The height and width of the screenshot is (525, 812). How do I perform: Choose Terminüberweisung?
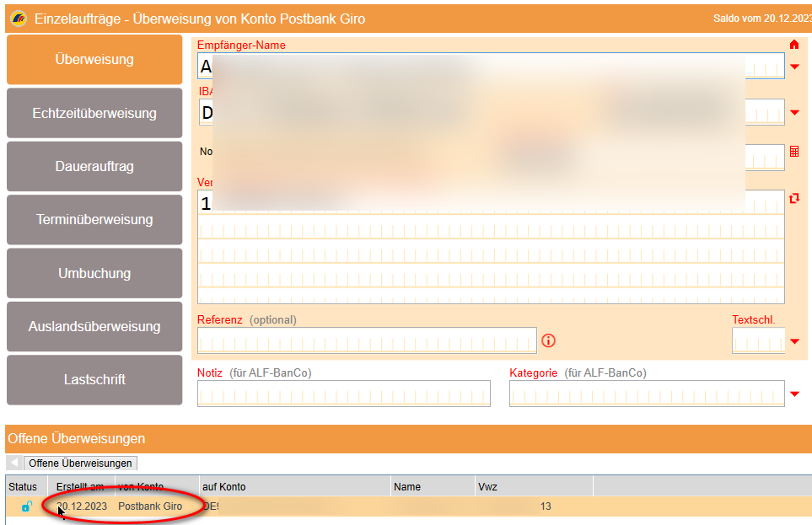click(94, 219)
